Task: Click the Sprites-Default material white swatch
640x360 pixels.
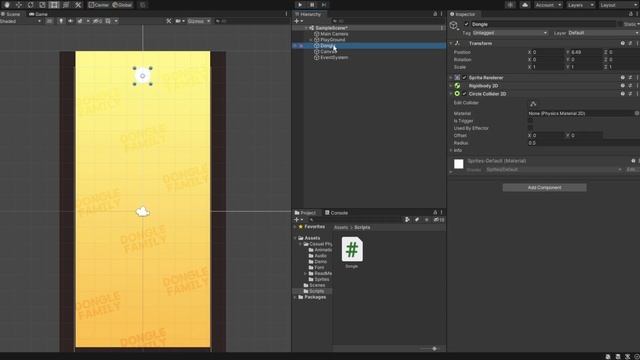Action: tap(459, 164)
